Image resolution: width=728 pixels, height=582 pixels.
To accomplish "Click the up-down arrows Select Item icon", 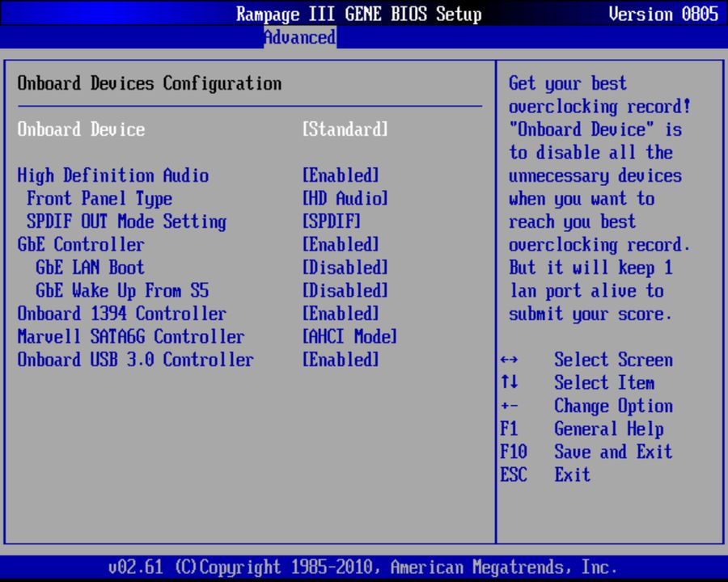I will click(x=510, y=382).
